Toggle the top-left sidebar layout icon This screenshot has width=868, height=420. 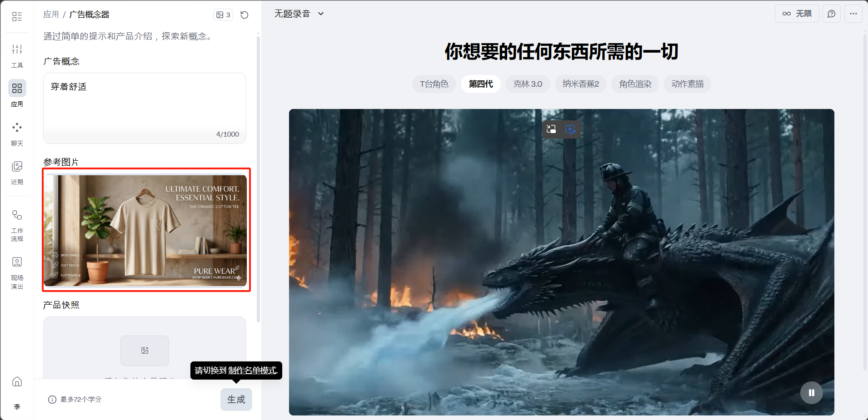(x=17, y=17)
